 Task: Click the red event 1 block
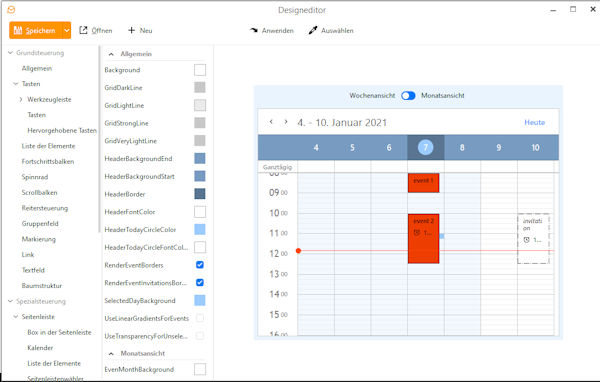tap(424, 183)
